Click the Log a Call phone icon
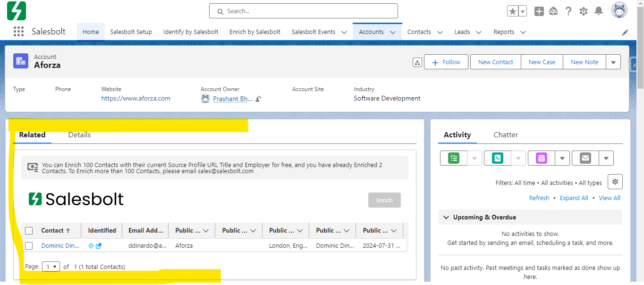This screenshot has height=285, width=644. (497, 158)
